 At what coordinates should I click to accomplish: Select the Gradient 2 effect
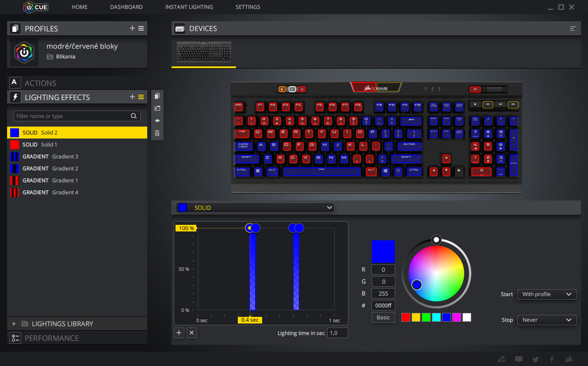pyautogui.click(x=77, y=169)
